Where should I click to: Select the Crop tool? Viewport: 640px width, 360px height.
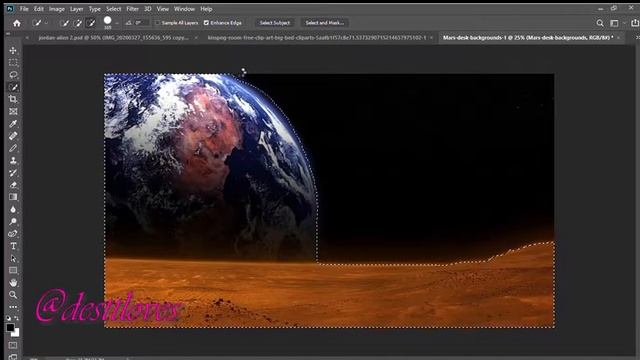[13, 99]
